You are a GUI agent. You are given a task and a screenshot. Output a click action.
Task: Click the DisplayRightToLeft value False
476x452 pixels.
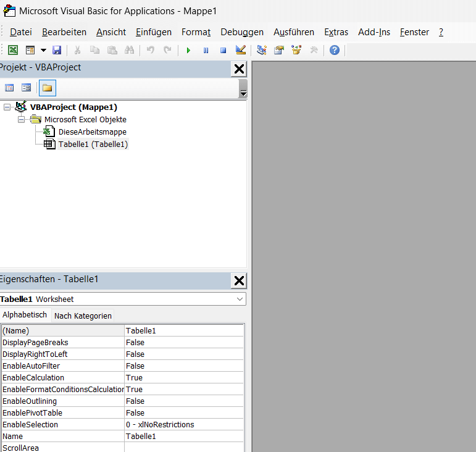point(184,354)
